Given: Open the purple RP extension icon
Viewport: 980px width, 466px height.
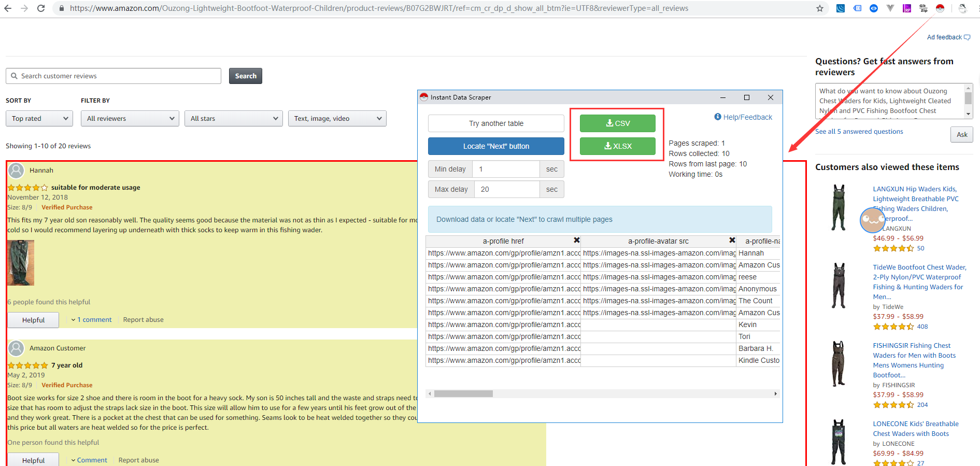Looking at the screenshot, I should (907, 8).
